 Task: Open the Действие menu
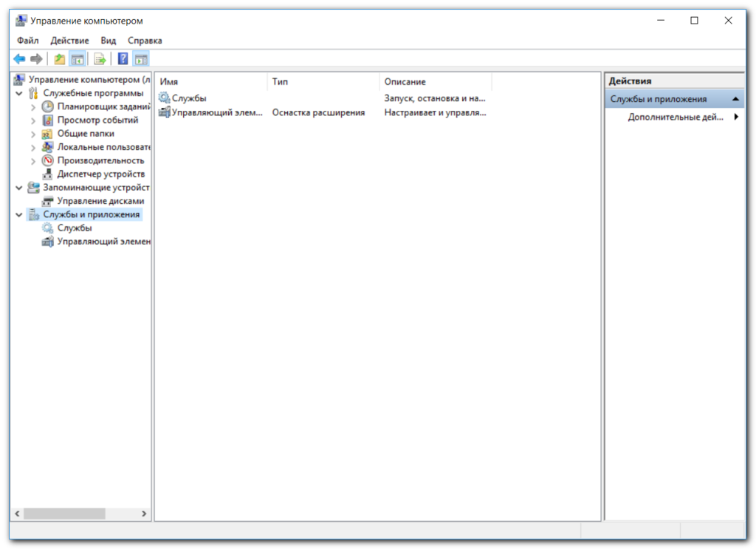(x=69, y=41)
